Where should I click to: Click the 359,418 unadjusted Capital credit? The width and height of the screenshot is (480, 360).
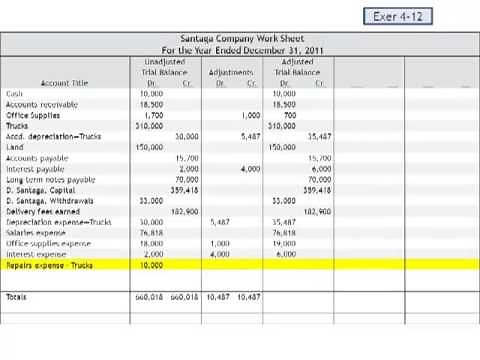(x=184, y=190)
